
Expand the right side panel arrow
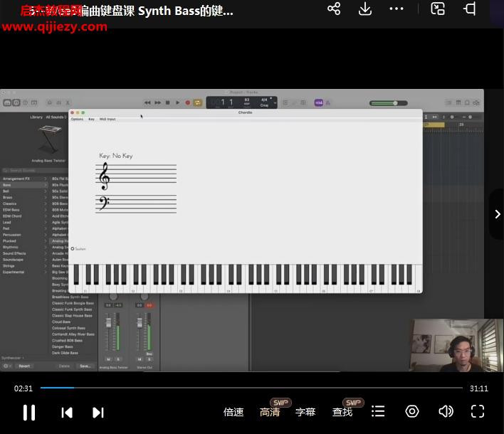[x=497, y=214]
